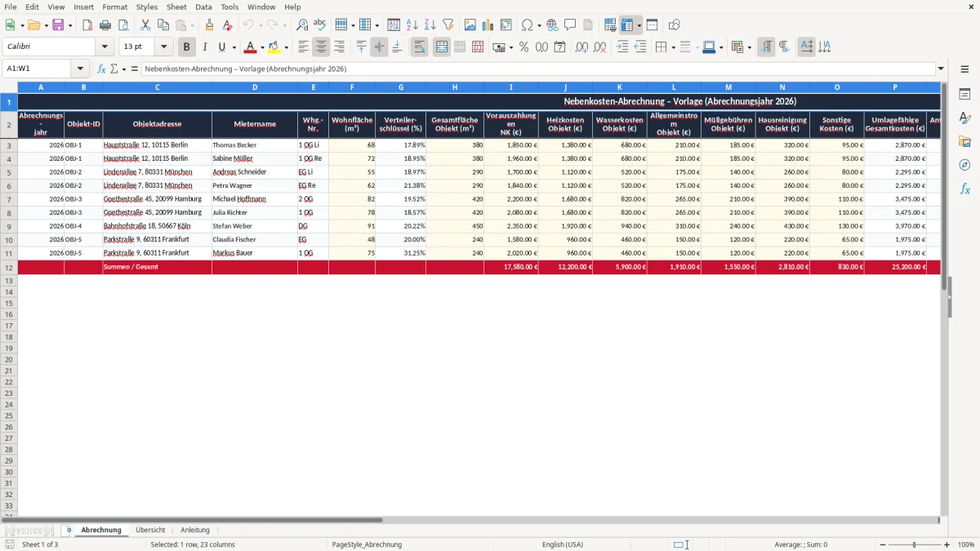Viewport: 980px width, 551px height.
Task: Toggle Align Left
Action: click(x=304, y=47)
